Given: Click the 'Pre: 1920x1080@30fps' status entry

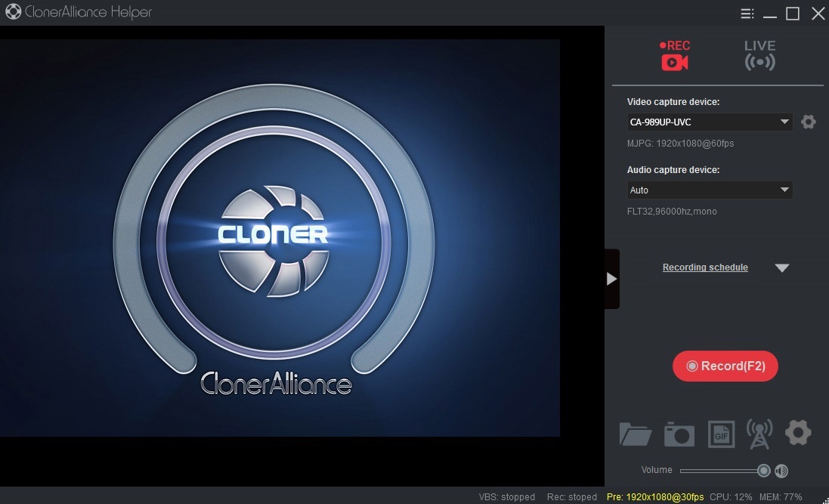Looking at the screenshot, I should click(x=655, y=497).
